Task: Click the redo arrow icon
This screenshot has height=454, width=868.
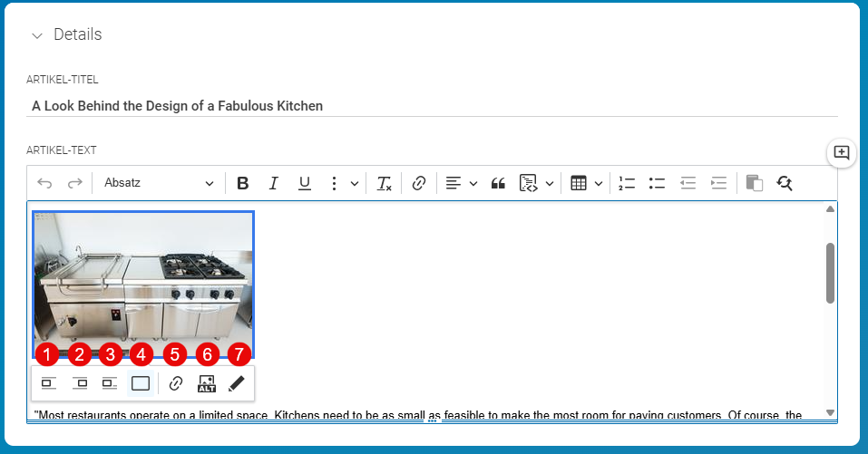Action: coord(74,183)
